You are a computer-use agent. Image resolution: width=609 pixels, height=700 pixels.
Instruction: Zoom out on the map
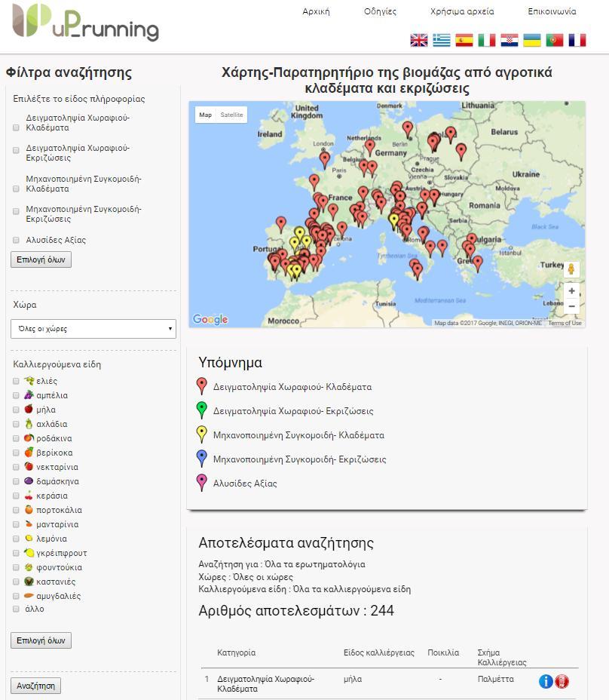pyautogui.click(x=571, y=306)
